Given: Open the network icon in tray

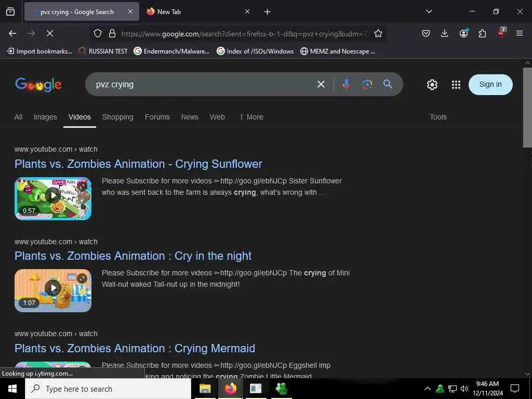Looking at the screenshot, I should point(453,389).
